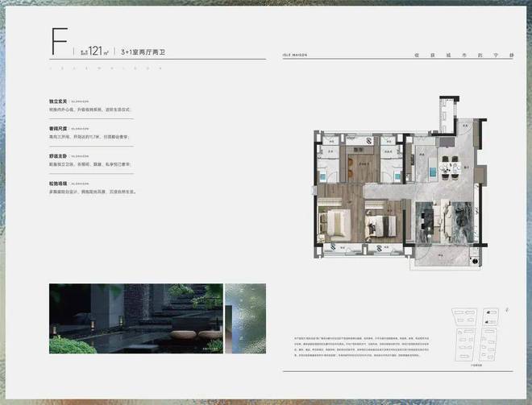Viewport: 532px width, 405px height.
Task: Click the dining table in the floor plan
Action: [x=450, y=167]
